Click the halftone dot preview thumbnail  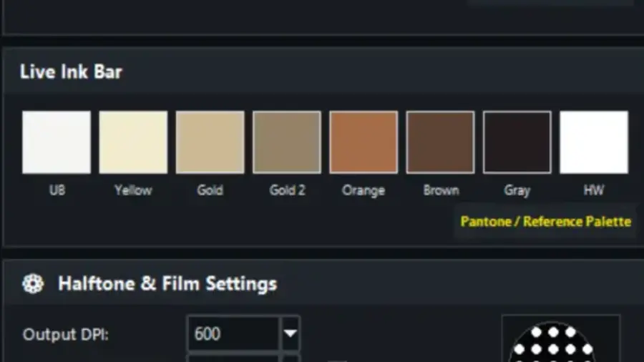(x=560, y=339)
